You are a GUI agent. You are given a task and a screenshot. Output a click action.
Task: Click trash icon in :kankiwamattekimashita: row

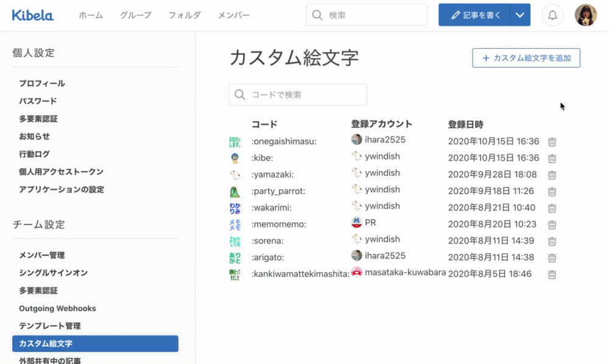tap(552, 275)
